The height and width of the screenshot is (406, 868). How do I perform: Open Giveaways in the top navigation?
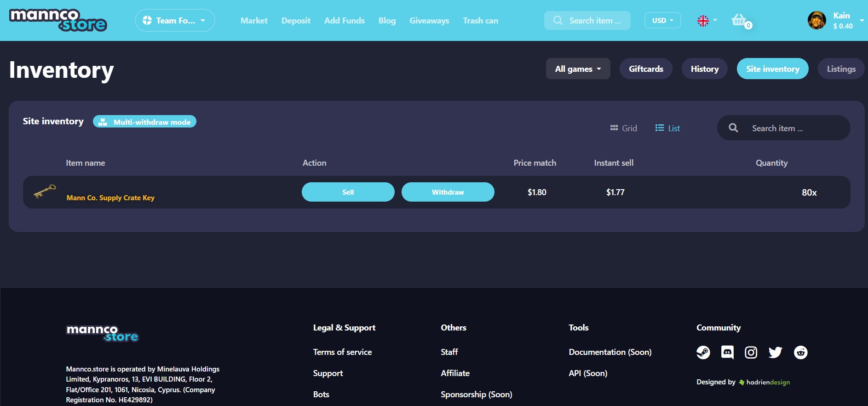click(429, 20)
